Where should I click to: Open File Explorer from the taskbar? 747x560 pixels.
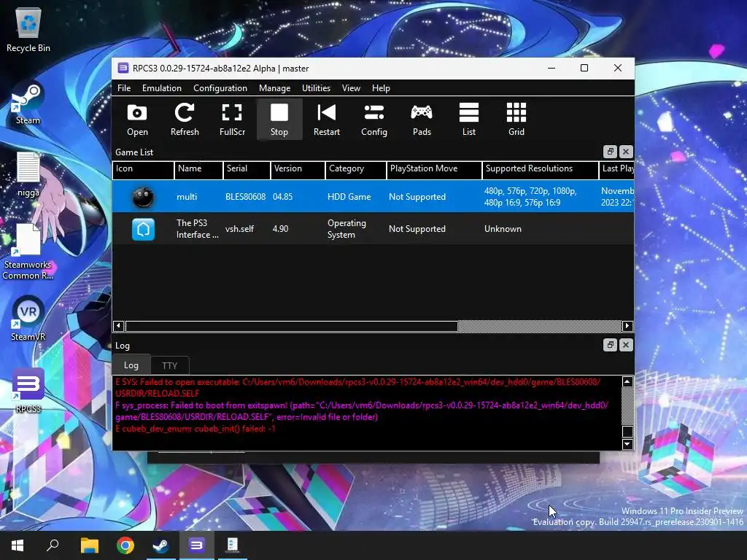pos(89,545)
